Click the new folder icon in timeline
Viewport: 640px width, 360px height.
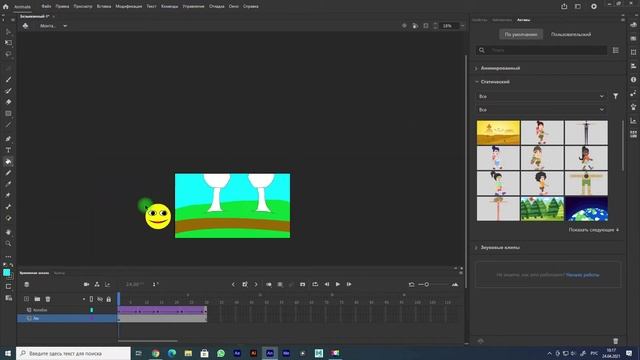tap(37, 299)
